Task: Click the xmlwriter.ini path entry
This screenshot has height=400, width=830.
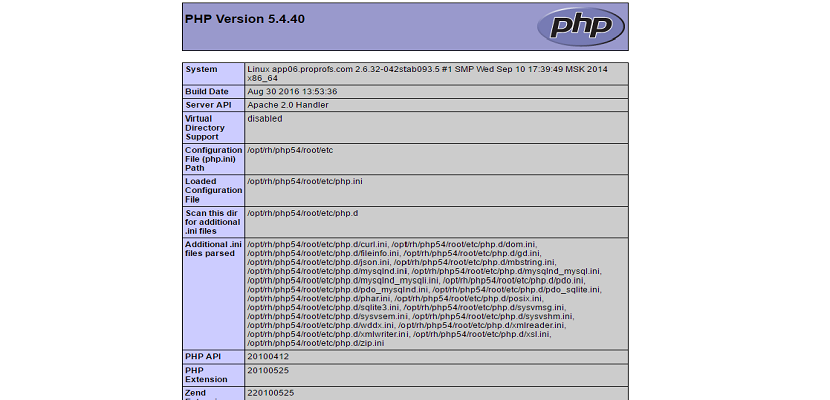Action: click(328, 334)
